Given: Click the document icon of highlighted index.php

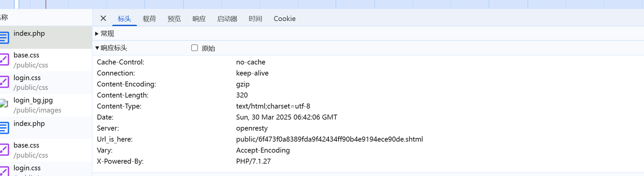Looking at the screenshot, I should (4, 37).
